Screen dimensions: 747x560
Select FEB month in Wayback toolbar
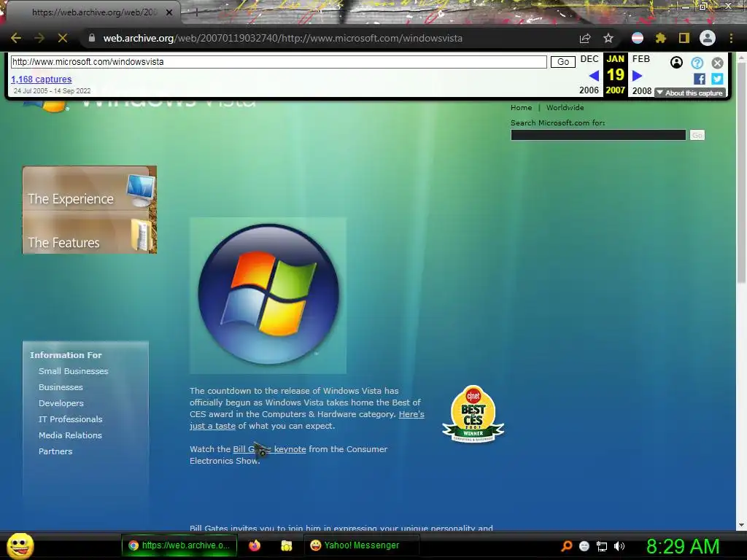[641, 59]
